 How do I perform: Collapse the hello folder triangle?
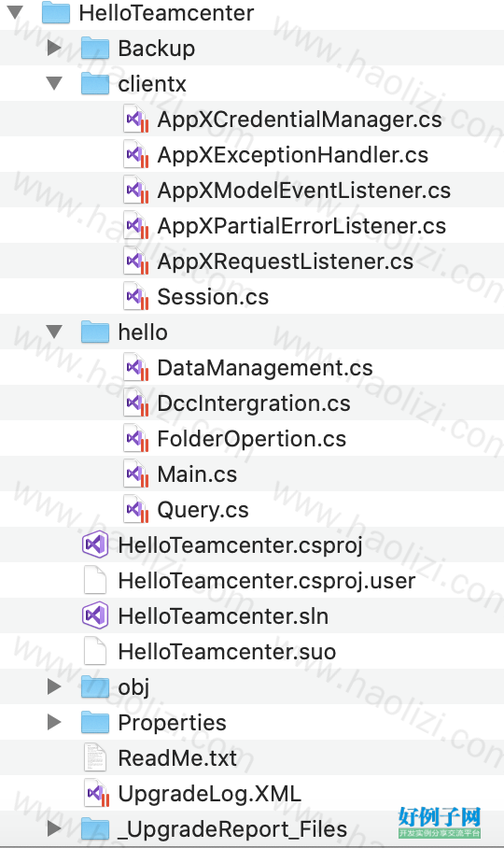[x=54, y=332]
